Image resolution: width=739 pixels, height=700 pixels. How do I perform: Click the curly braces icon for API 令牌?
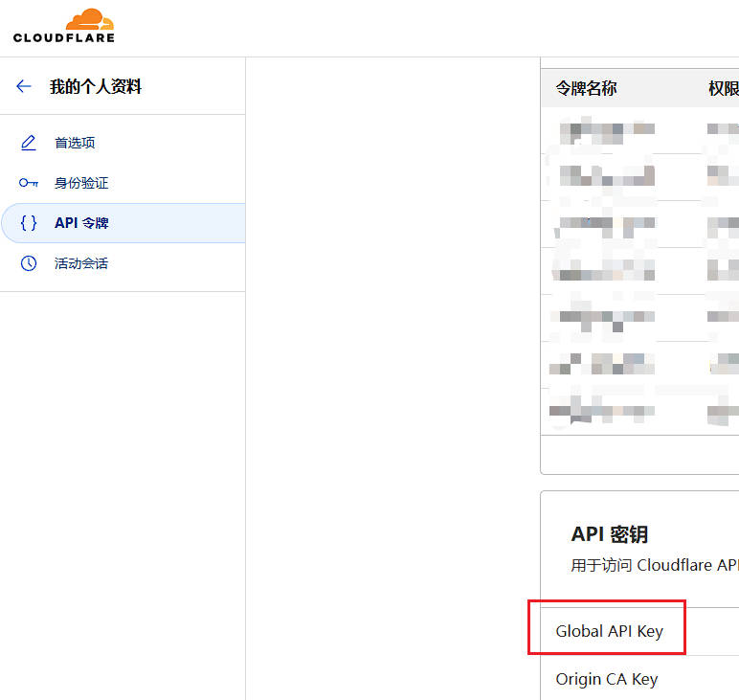point(29,223)
